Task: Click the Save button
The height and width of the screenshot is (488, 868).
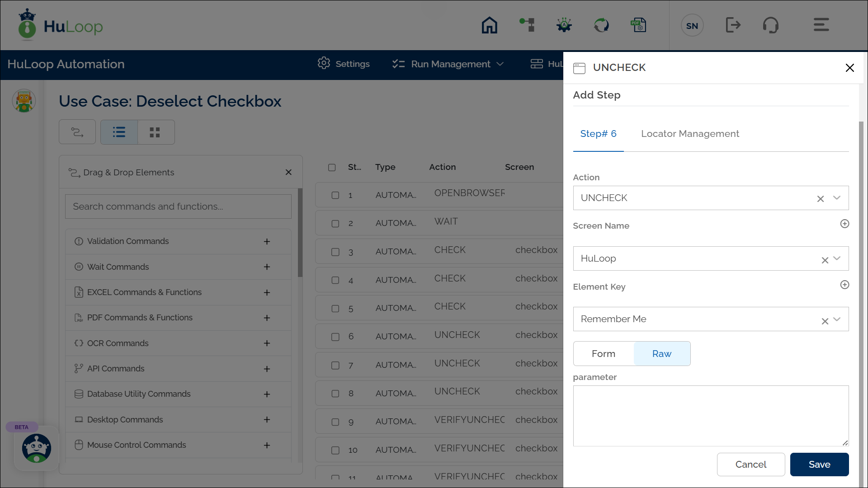Action: pos(819,465)
